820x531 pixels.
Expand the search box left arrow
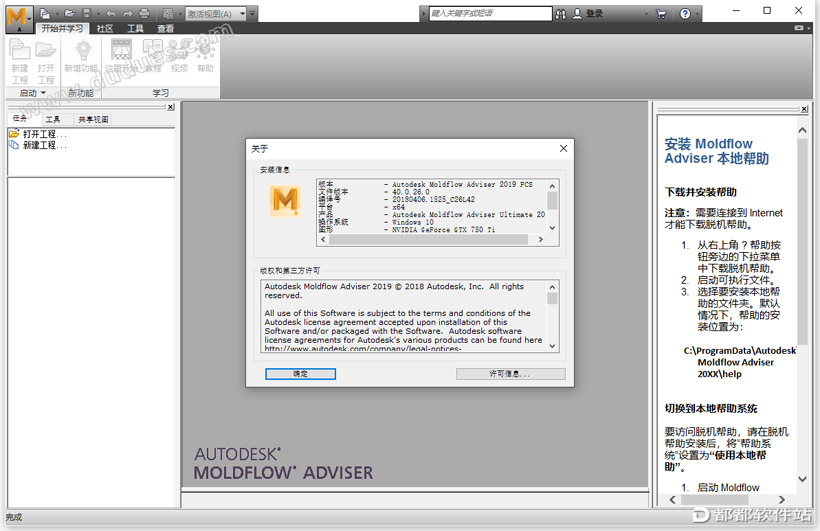click(x=424, y=14)
